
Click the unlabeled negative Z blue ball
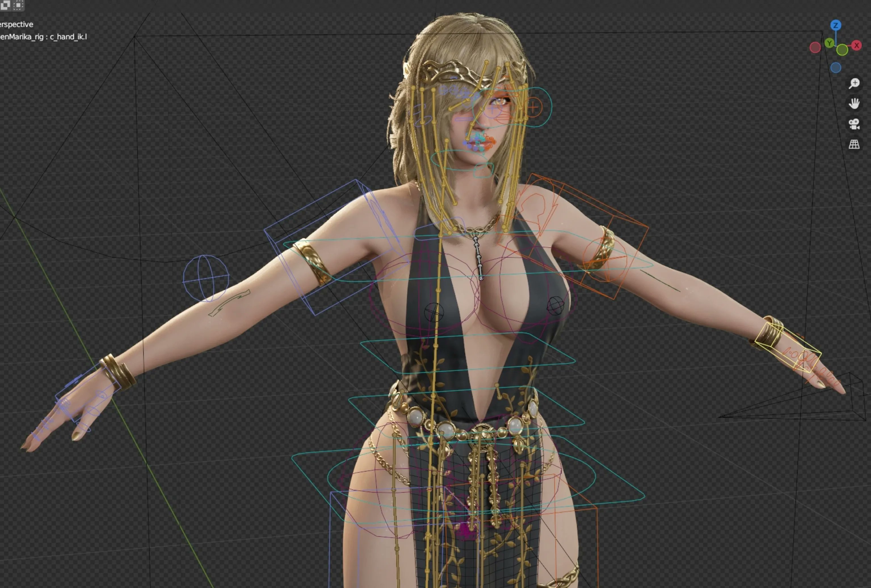point(836,68)
